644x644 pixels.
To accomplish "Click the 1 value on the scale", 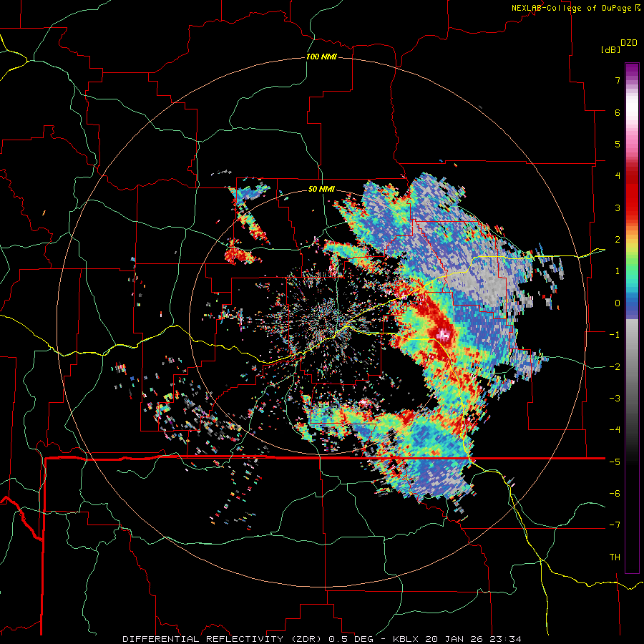I will coord(618,271).
